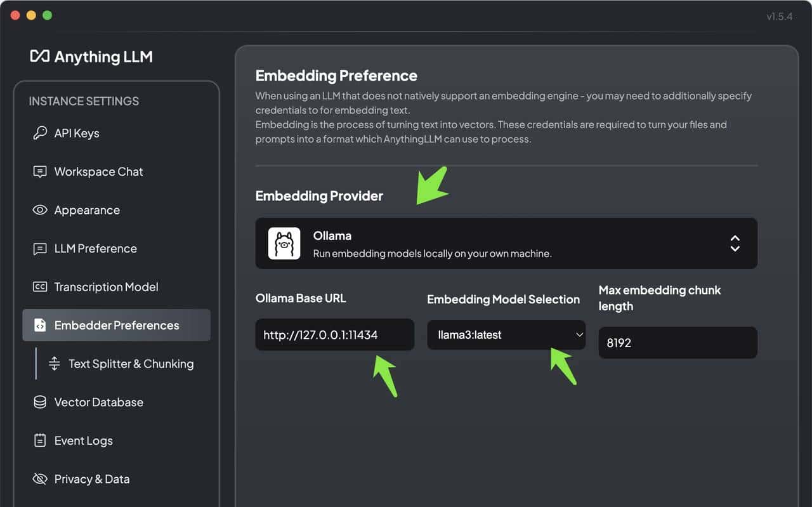Open Embedder Preferences in the sidebar
Viewport: 812px width, 507px height.
click(x=117, y=326)
